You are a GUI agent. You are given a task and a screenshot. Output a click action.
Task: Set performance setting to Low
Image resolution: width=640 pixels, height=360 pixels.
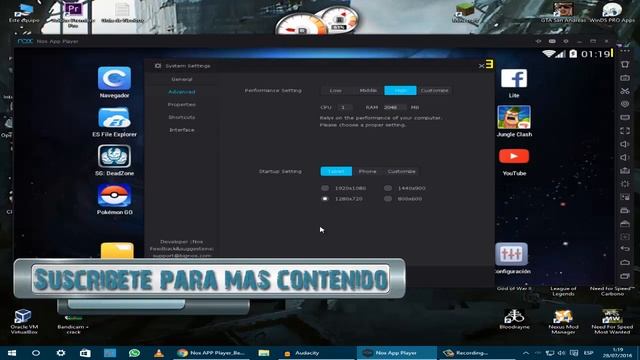(336, 91)
